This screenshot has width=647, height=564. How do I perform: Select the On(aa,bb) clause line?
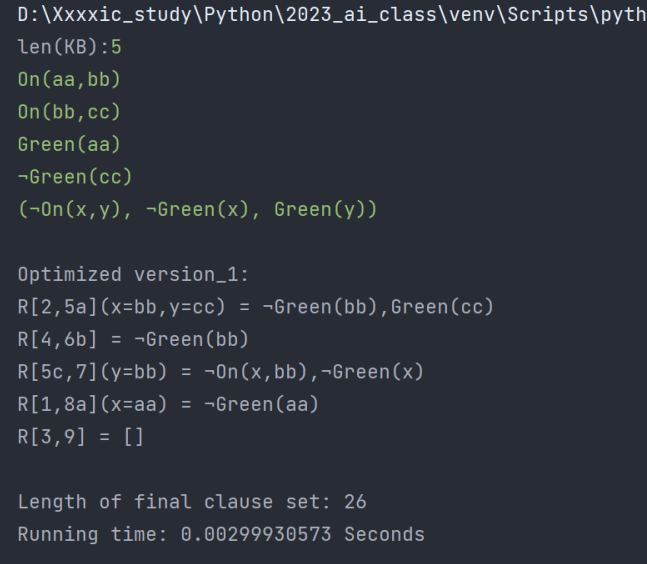pyautogui.click(x=69, y=79)
